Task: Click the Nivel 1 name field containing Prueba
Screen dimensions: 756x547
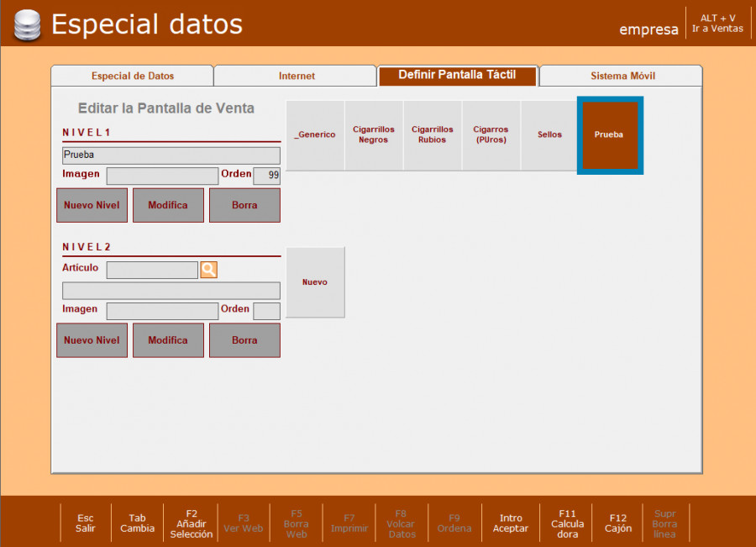Action: (x=171, y=155)
